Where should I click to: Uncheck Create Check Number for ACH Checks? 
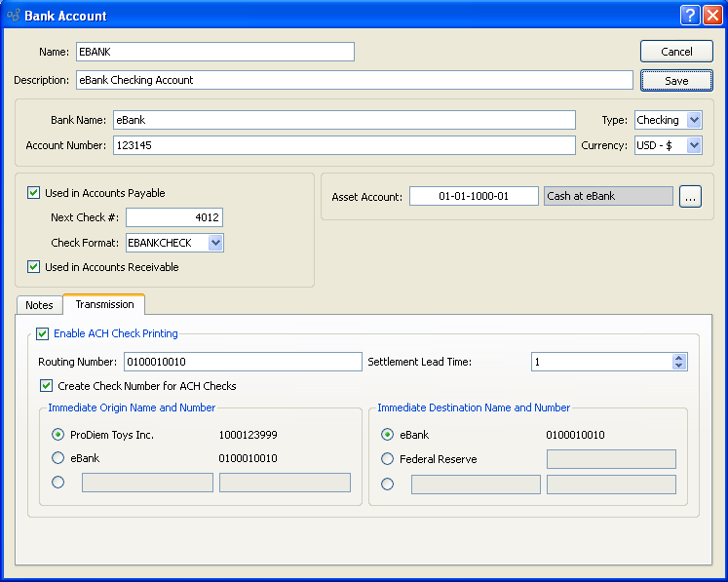pyautogui.click(x=47, y=386)
